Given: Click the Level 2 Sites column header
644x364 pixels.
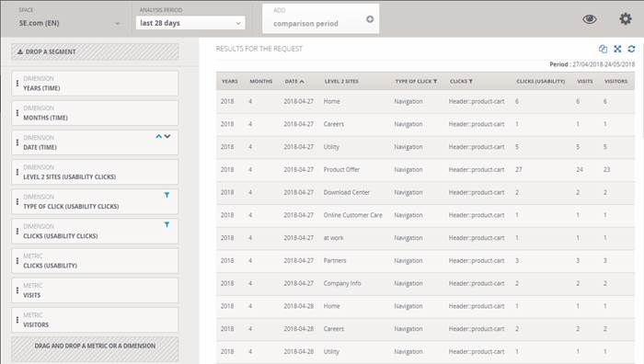Looking at the screenshot, I should 341,81.
